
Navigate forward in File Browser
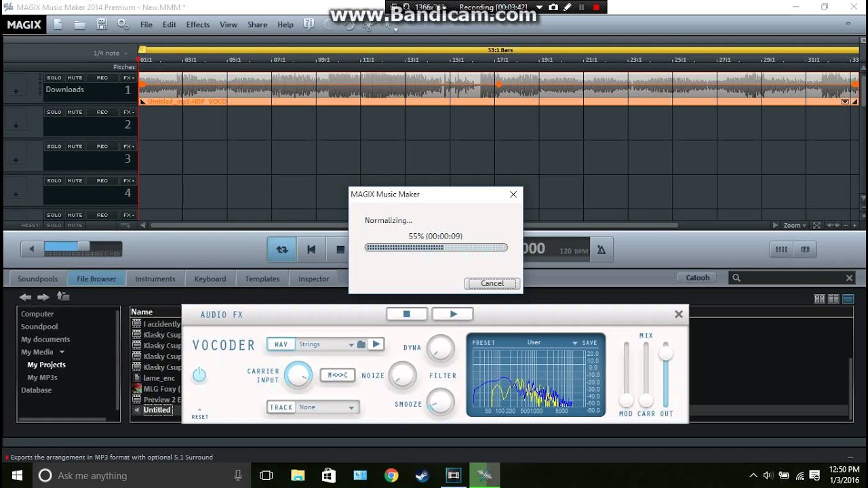pyautogui.click(x=43, y=297)
